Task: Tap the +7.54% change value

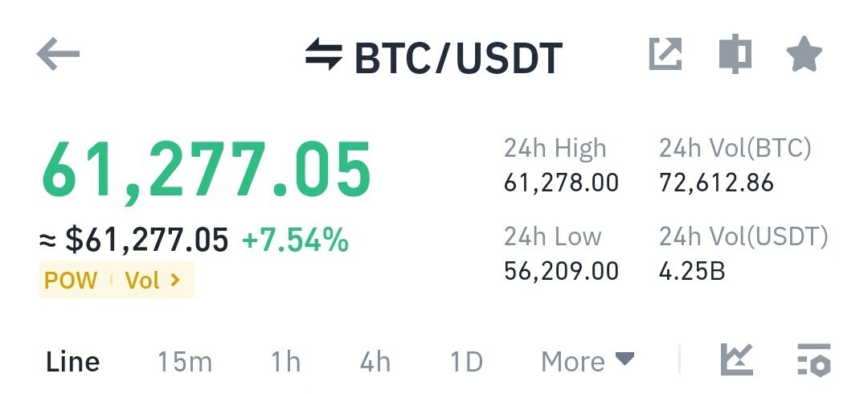Action: (x=296, y=240)
